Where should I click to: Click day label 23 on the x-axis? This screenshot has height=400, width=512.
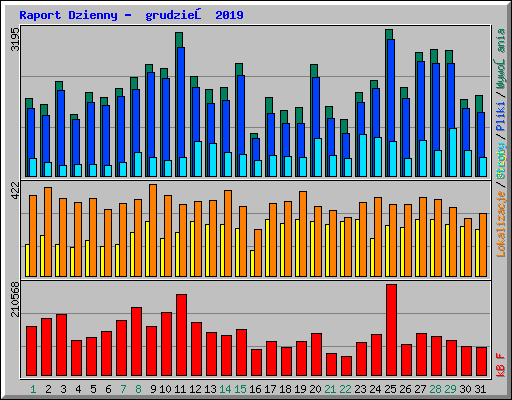(360, 389)
